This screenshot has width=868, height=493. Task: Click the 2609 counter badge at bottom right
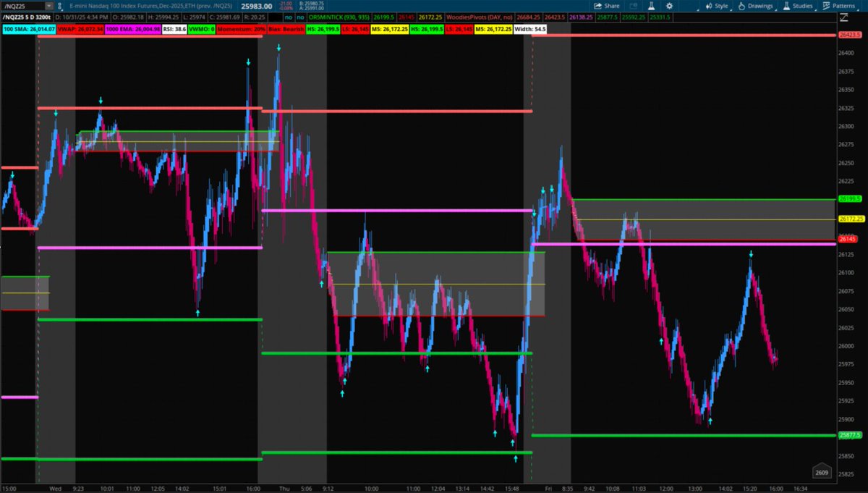[822, 472]
